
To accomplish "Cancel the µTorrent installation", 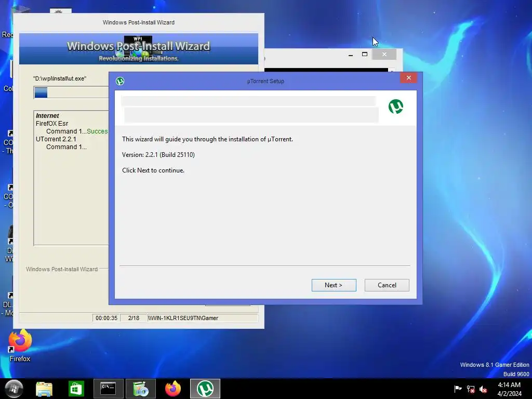I will click(x=387, y=285).
